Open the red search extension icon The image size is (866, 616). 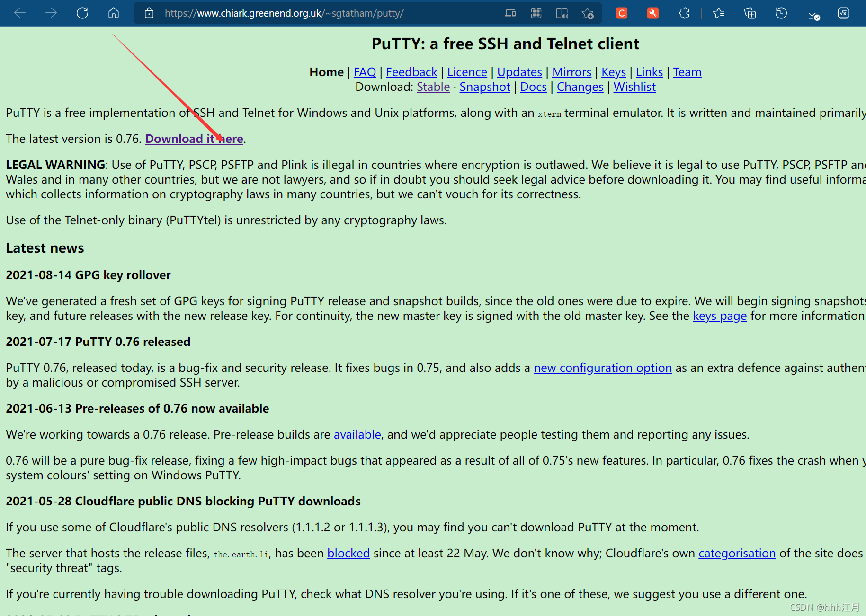point(653,13)
